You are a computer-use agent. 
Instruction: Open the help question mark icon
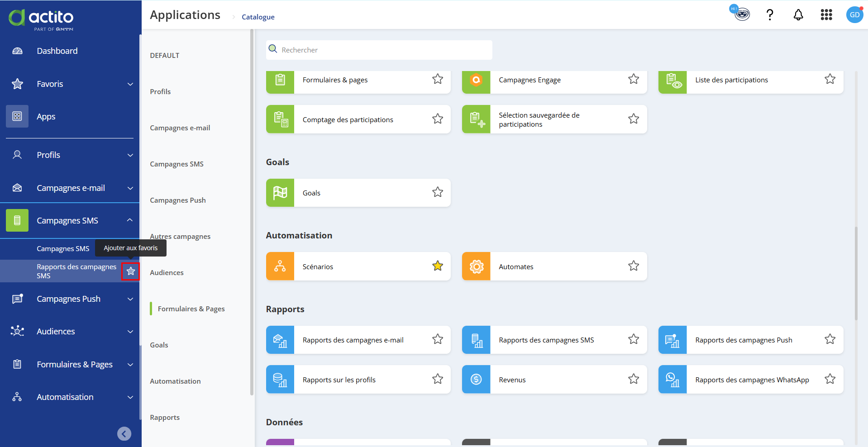[770, 15]
